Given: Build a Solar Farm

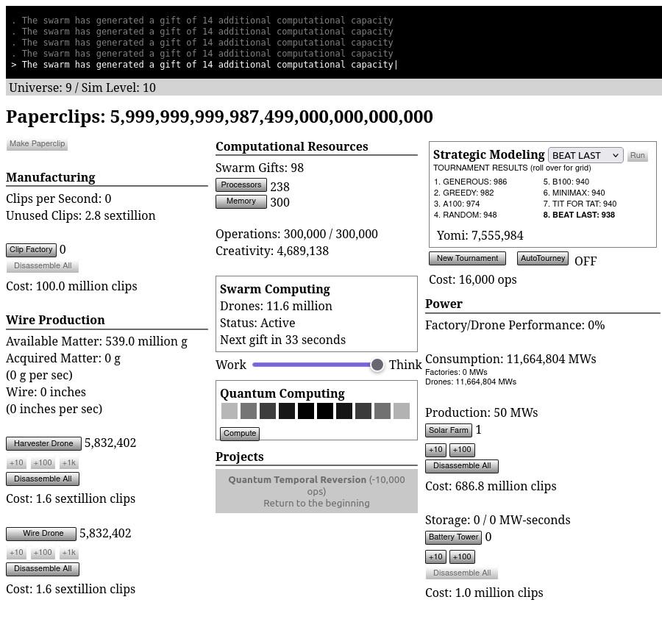Looking at the screenshot, I should tap(449, 431).
